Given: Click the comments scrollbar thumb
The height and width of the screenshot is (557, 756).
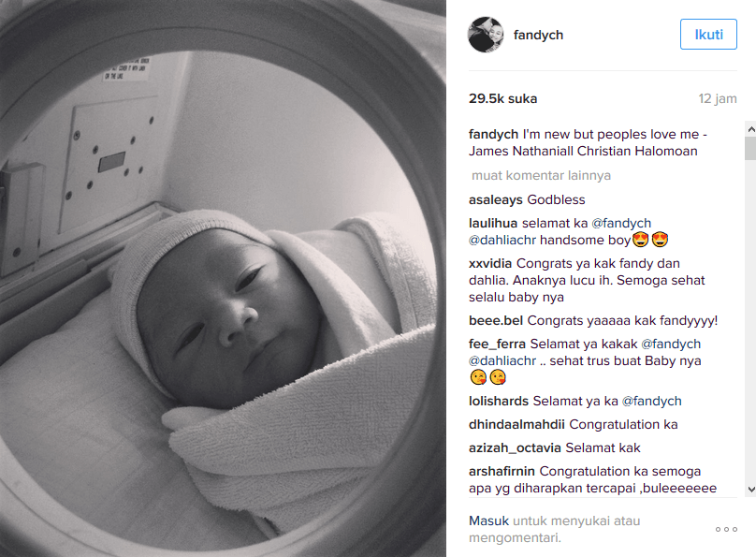Looking at the screenshot, I should click(x=750, y=149).
